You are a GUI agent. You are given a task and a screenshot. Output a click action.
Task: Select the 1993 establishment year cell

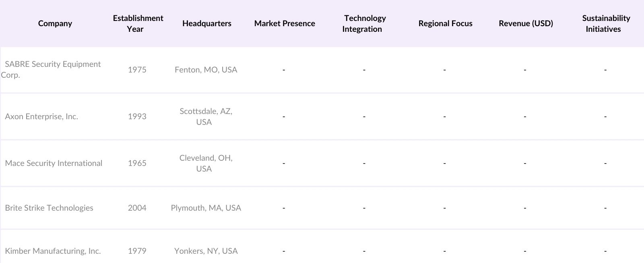point(137,116)
